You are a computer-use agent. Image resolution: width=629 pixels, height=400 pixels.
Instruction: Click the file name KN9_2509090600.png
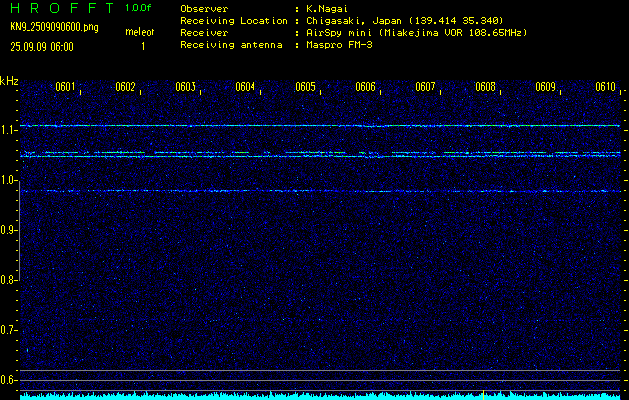pos(54,27)
